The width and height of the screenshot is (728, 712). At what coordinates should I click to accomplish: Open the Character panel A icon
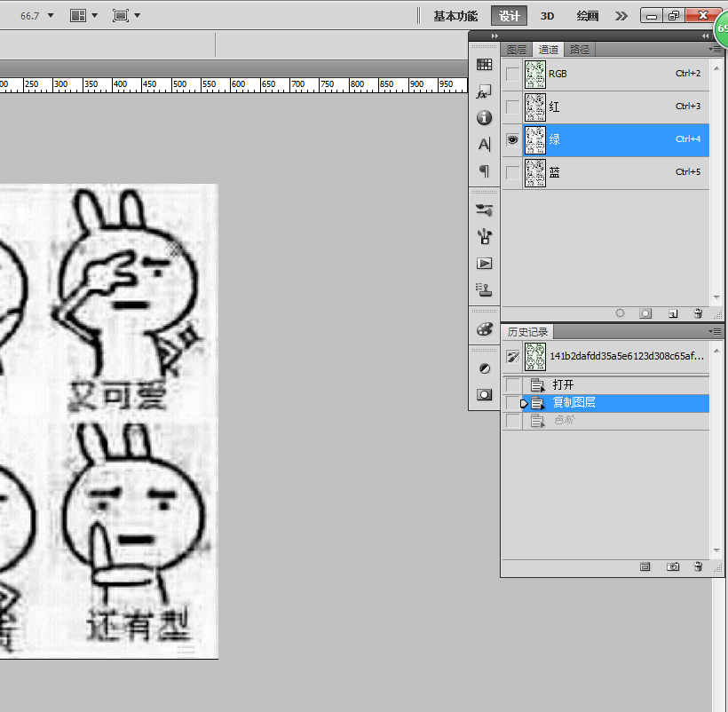(x=484, y=145)
